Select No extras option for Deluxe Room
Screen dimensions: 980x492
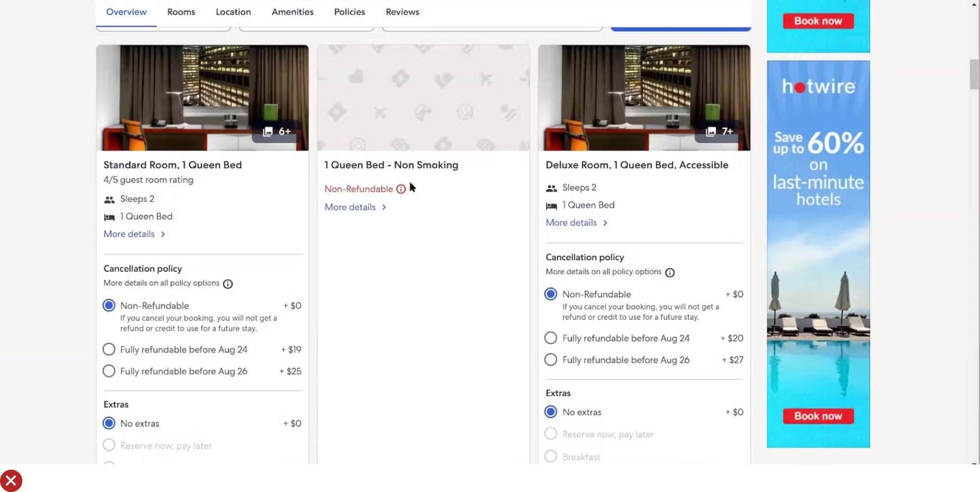[x=551, y=412]
